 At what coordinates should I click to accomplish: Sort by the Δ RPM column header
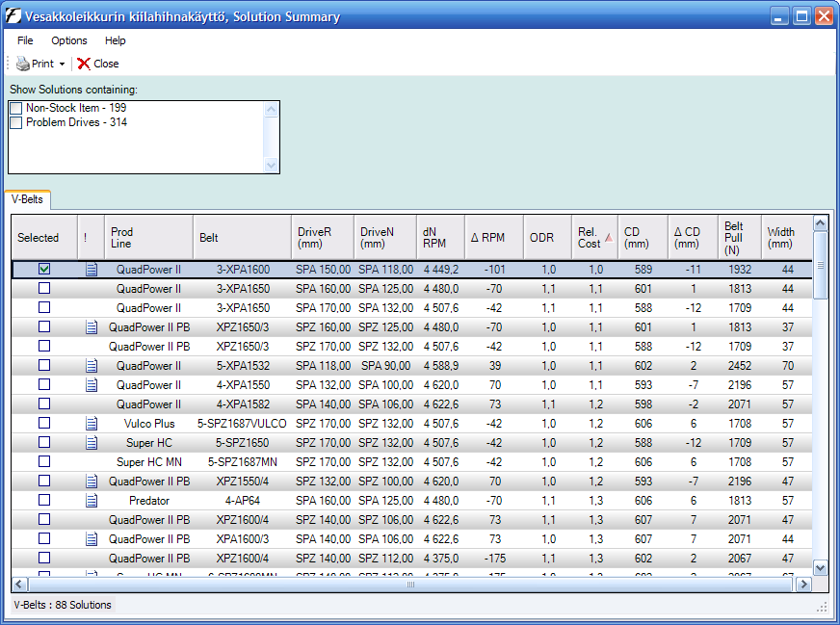tap(494, 237)
